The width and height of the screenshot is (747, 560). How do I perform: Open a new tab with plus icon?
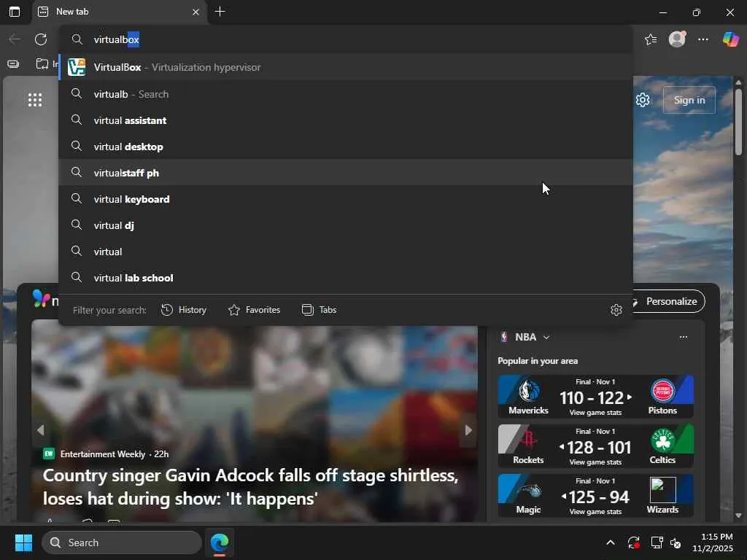[x=220, y=12]
